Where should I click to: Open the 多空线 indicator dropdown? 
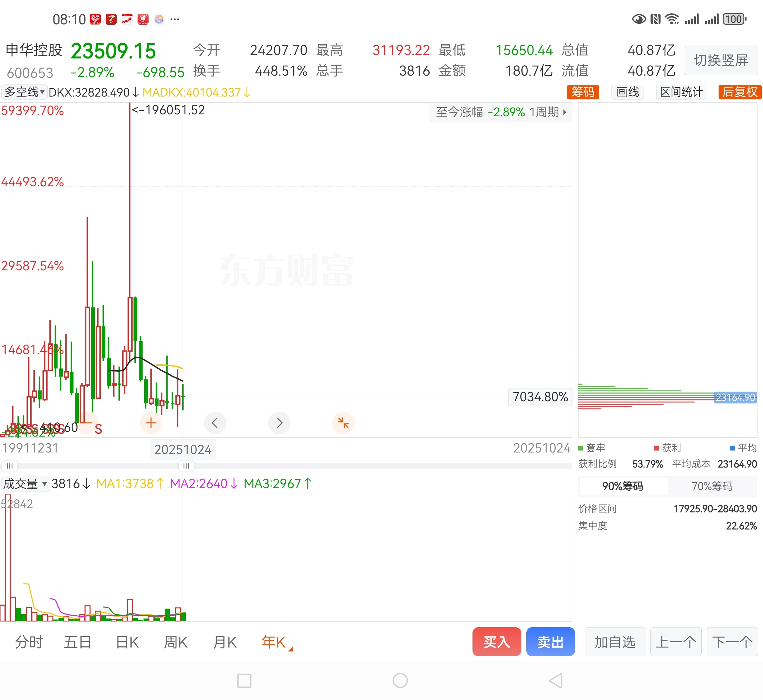[x=24, y=92]
